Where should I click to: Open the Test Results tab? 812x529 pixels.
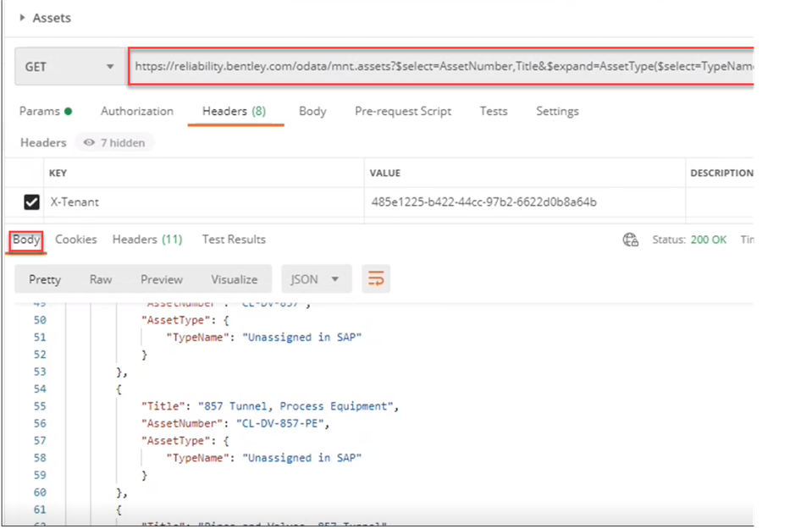(x=234, y=240)
